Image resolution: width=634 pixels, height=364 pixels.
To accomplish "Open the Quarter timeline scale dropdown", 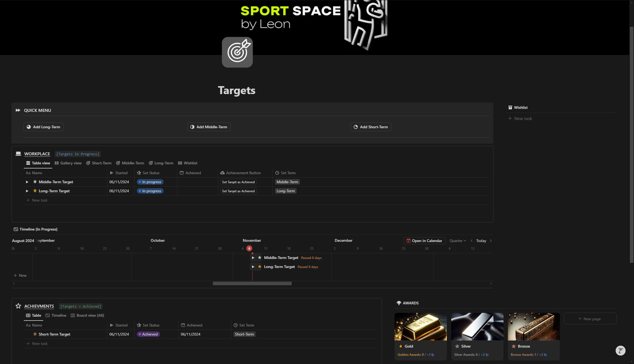I will pyautogui.click(x=458, y=241).
